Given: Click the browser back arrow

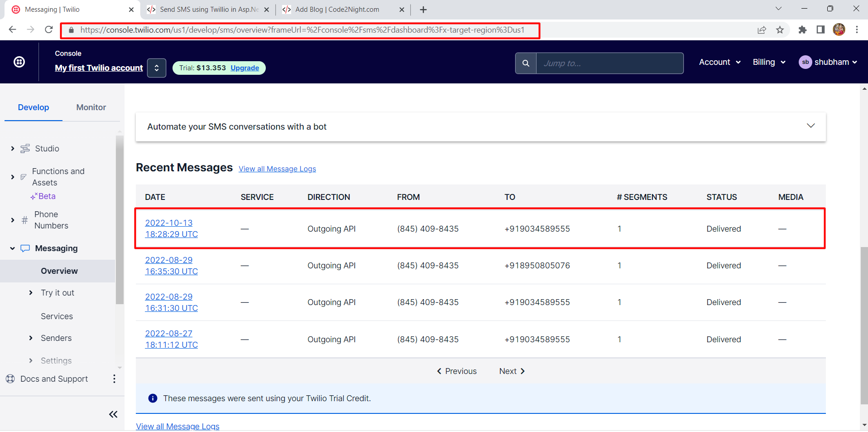Looking at the screenshot, I should click(x=12, y=30).
